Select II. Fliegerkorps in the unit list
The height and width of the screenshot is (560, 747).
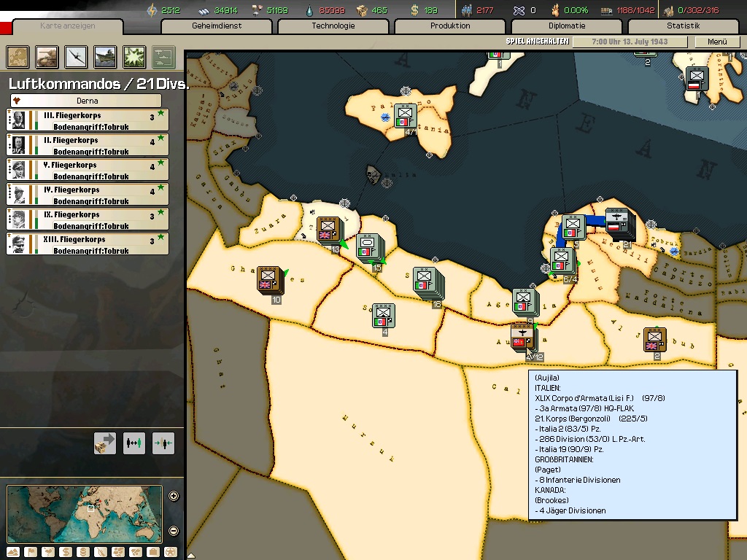[88, 145]
